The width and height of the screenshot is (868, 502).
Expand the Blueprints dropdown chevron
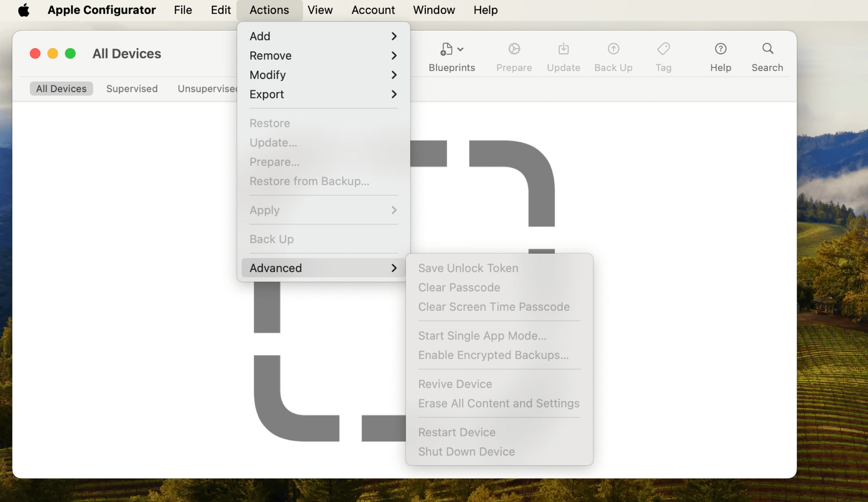(460, 50)
